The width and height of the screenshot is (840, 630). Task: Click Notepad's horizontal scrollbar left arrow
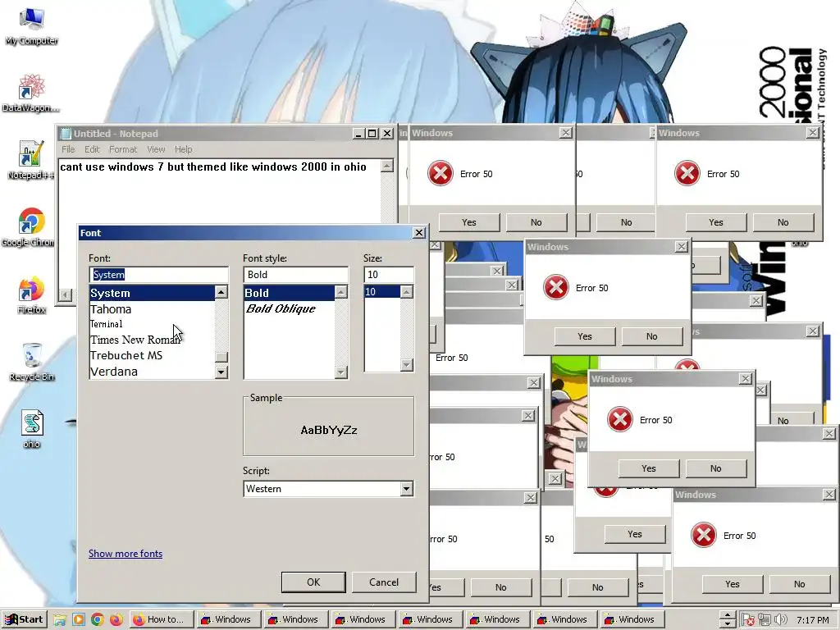click(x=66, y=294)
